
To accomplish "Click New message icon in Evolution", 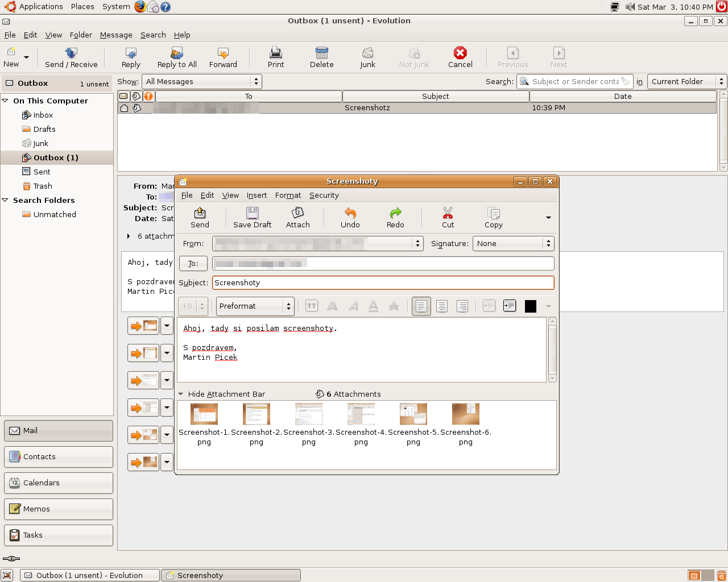I will click(11, 57).
